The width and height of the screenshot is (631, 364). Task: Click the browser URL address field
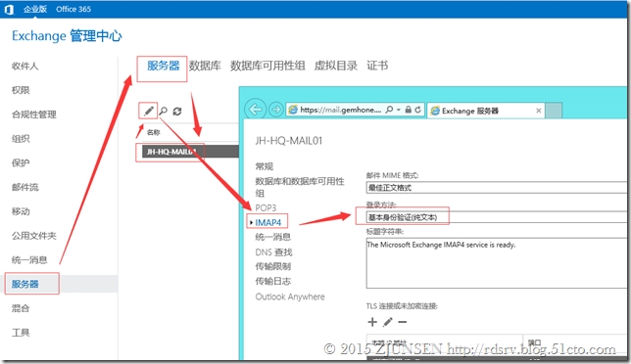coord(340,110)
